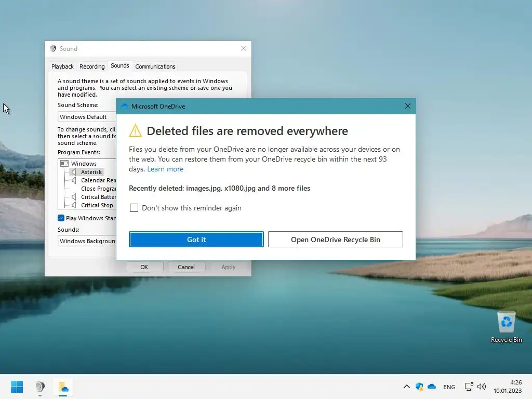532x399 pixels.
Task: Click the OneDrive cloud icon in dialog title
Action: click(125, 106)
